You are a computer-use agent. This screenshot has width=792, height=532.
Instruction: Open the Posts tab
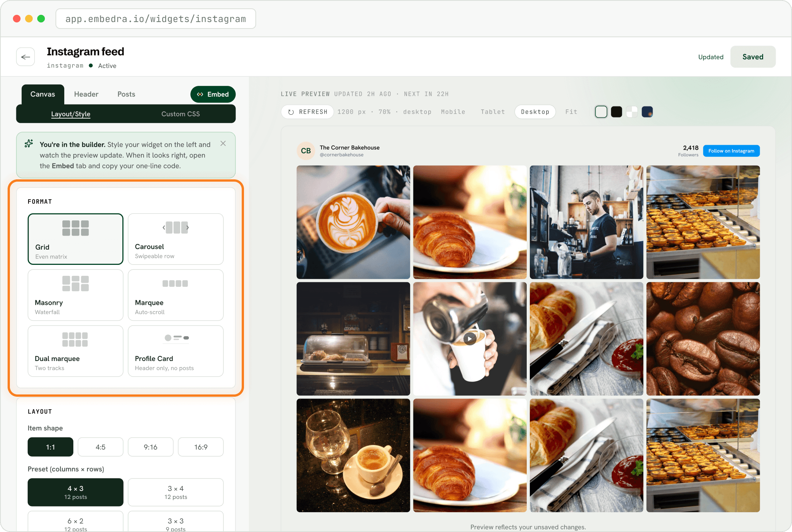tap(126, 94)
